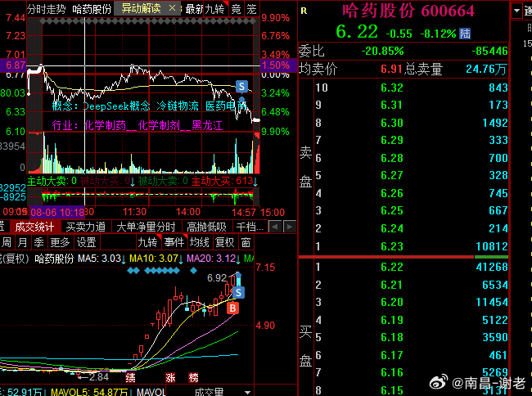The image size is (532, 396).
Task: Click the MA20: 3.12 label
Action: click(x=211, y=259)
